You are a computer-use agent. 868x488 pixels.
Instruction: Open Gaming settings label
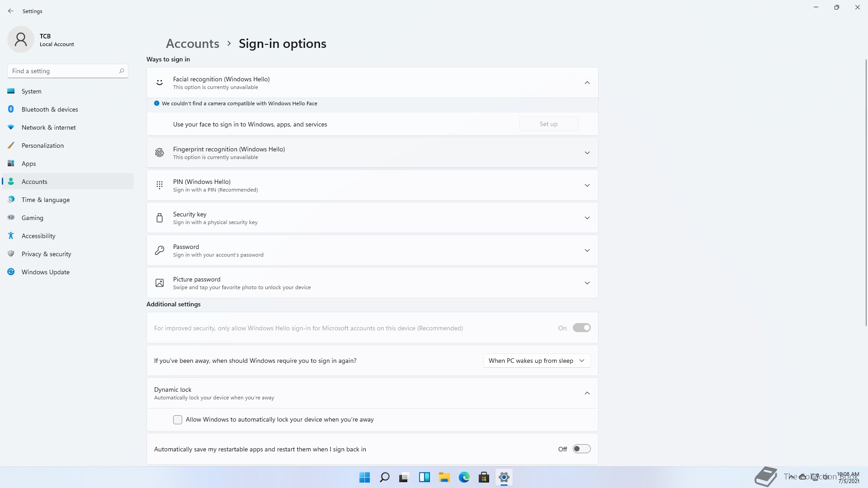click(33, 218)
